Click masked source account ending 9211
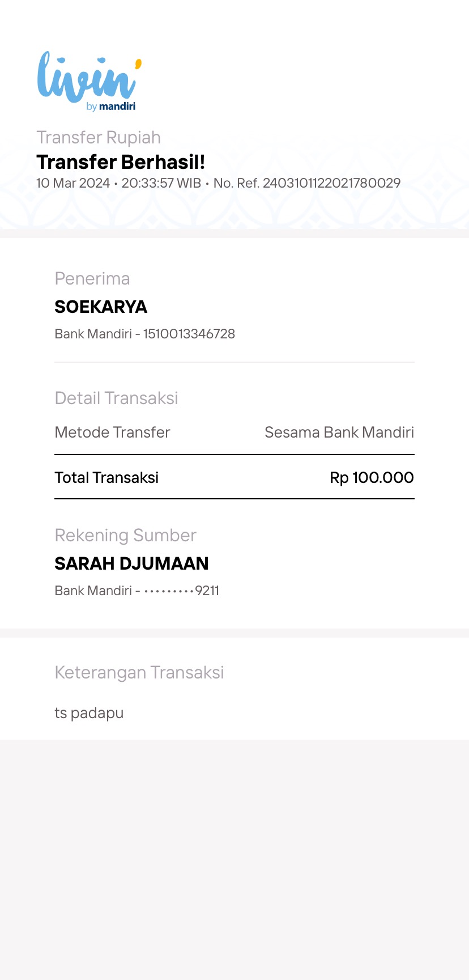The width and height of the screenshot is (469, 980). (x=181, y=591)
